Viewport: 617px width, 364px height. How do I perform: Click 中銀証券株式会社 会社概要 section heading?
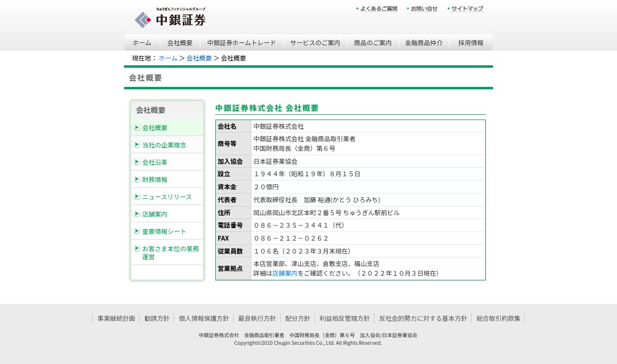pyautogui.click(x=267, y=108)
